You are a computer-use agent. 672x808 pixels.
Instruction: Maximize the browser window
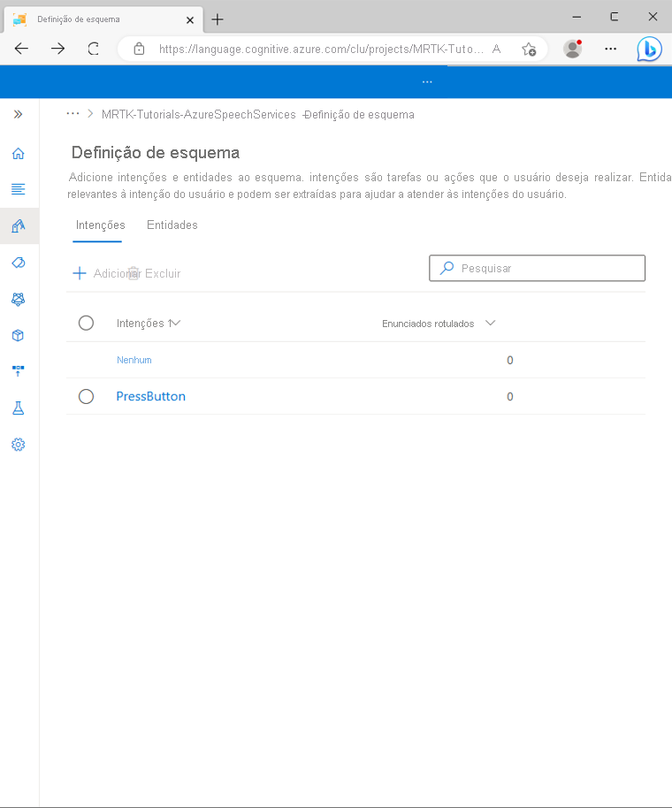[x=615, y=17]
